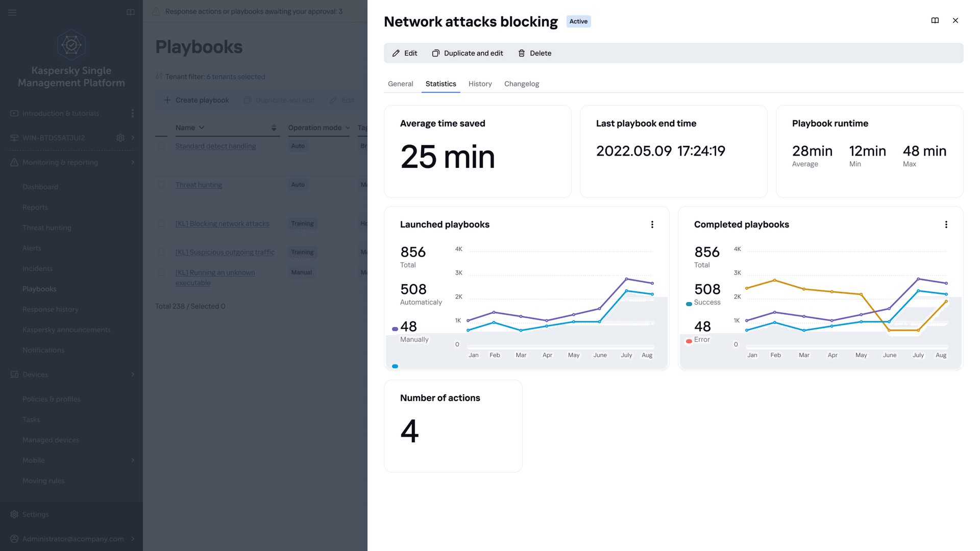Expand the Monitoring & reporting section
The height and width of the screenshot is (551, 980).
coord(133,162)
